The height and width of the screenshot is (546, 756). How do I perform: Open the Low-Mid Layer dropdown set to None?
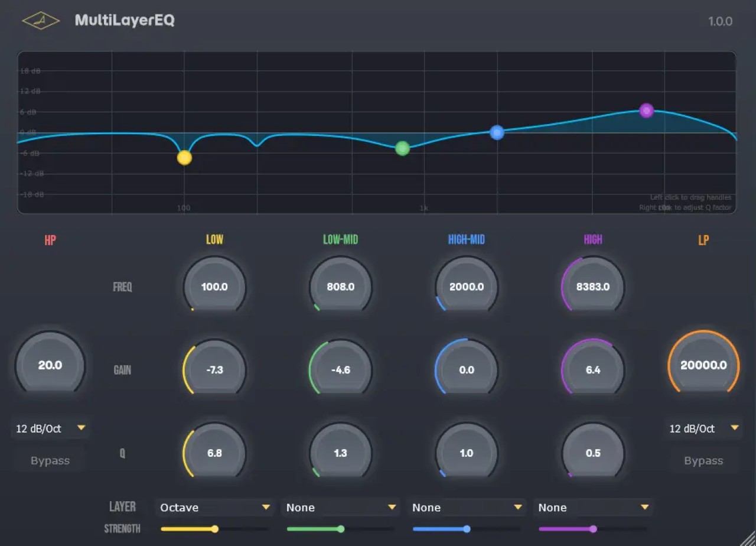(341, 508)
